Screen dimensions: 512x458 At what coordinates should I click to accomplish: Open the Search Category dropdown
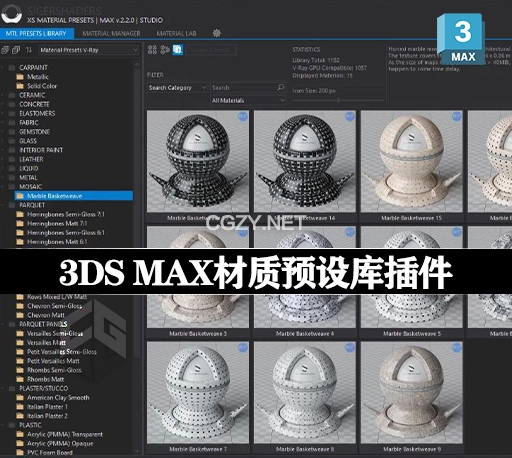(x=177, y=88)
